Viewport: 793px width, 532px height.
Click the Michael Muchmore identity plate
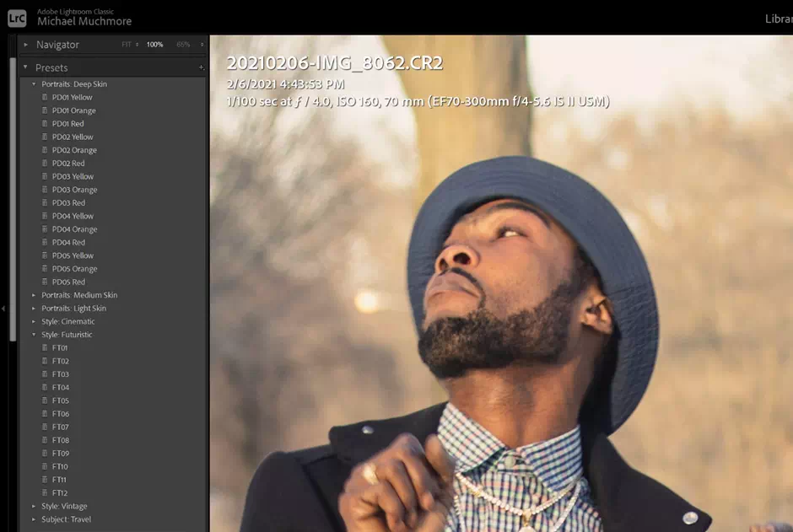tap(84, 21)
